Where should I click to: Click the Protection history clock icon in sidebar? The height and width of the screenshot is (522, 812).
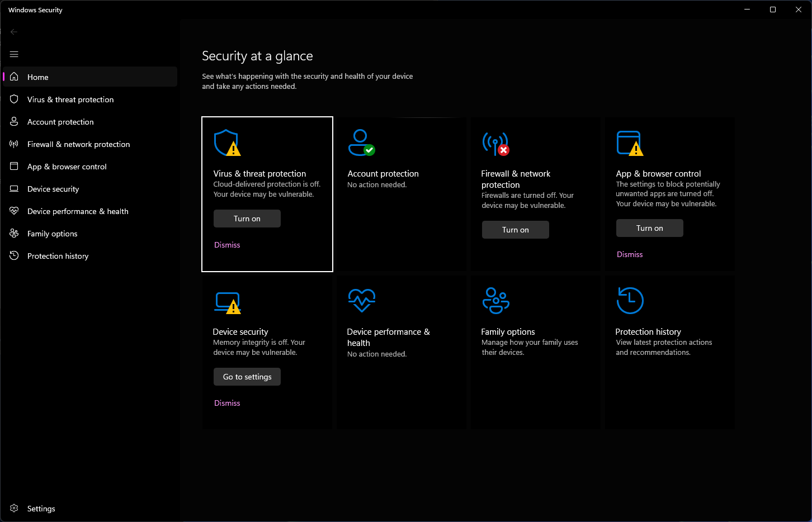(14, 255)
